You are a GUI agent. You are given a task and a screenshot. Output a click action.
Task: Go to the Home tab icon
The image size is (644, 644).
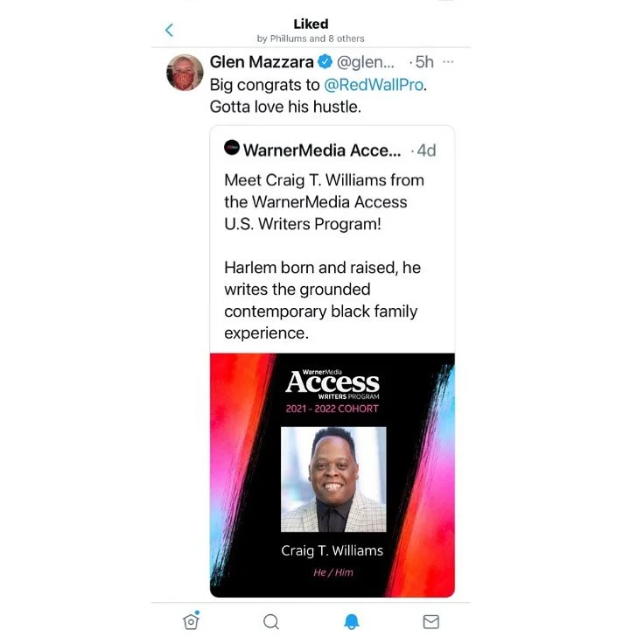[x=191, y=620]
